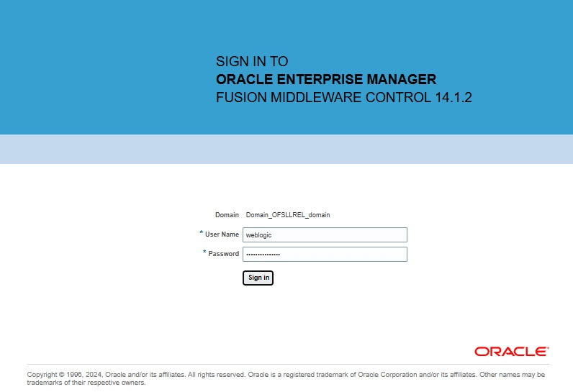Screen dimensions: 573x392
Task: Click the Fusion Middleware Control 14.1.2 text
Action: pos(344,97)
